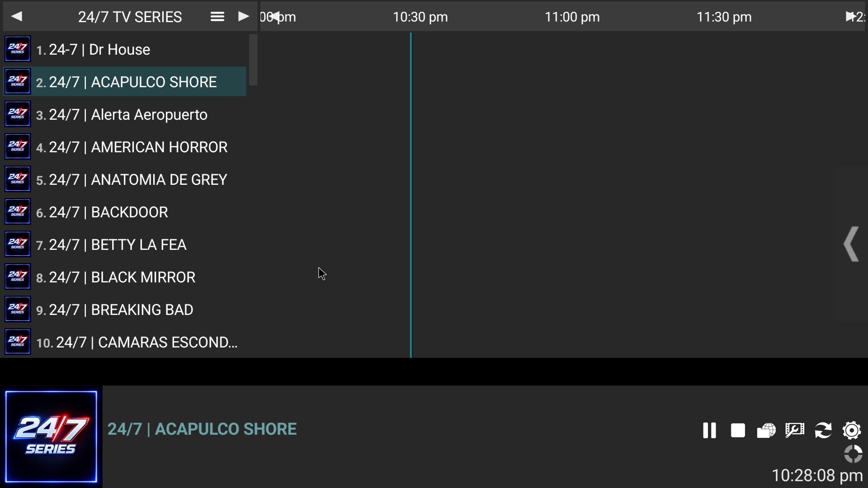Image resolution: width=868 pixels, height=488 pixels.
Task: Select channel 7 24/7 | BETTY LA FEA
Action: pyautogui.click(x=125, y=244)
